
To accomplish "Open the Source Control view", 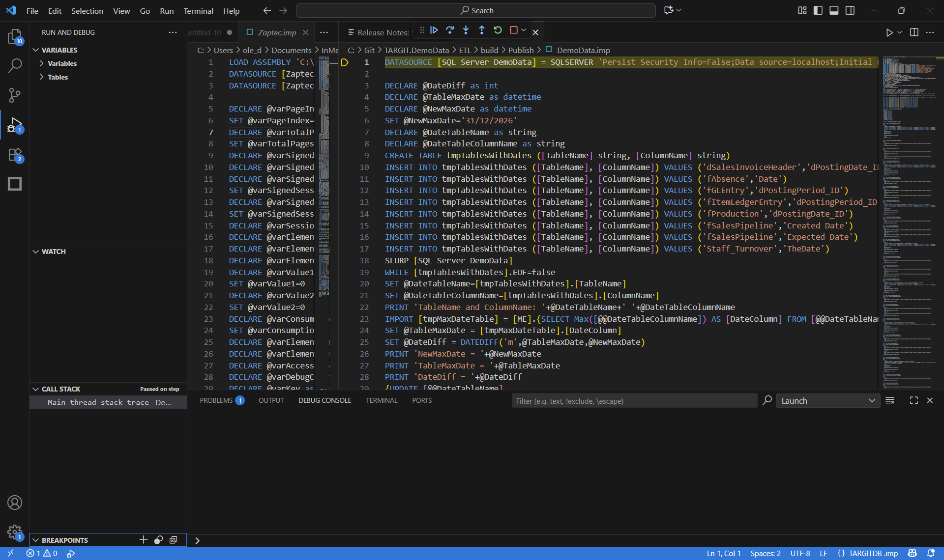I will (15, 95).
